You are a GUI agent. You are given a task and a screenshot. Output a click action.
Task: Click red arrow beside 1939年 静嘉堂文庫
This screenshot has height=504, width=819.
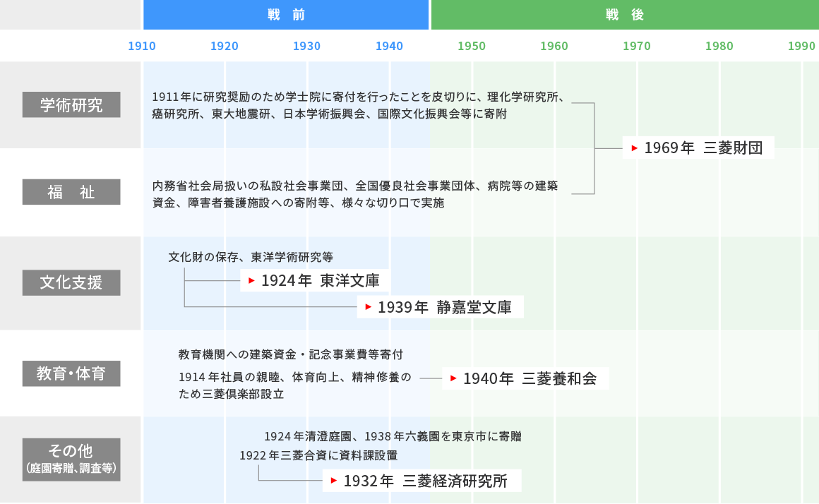[x=369, y=307]
